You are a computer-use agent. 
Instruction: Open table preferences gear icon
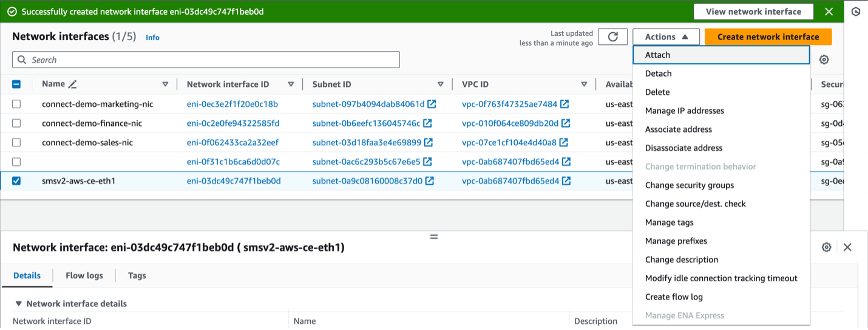tap(824, 60)
